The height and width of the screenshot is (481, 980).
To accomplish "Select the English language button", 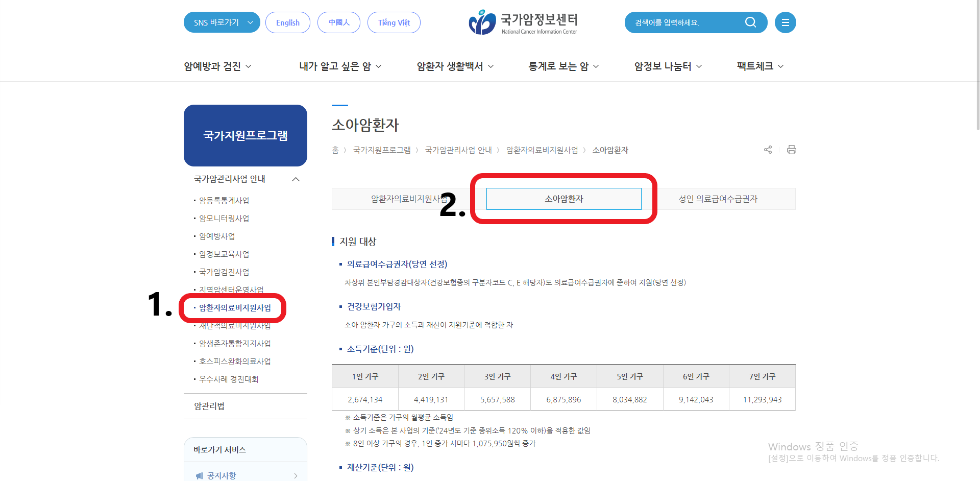I will click(287, 22).
